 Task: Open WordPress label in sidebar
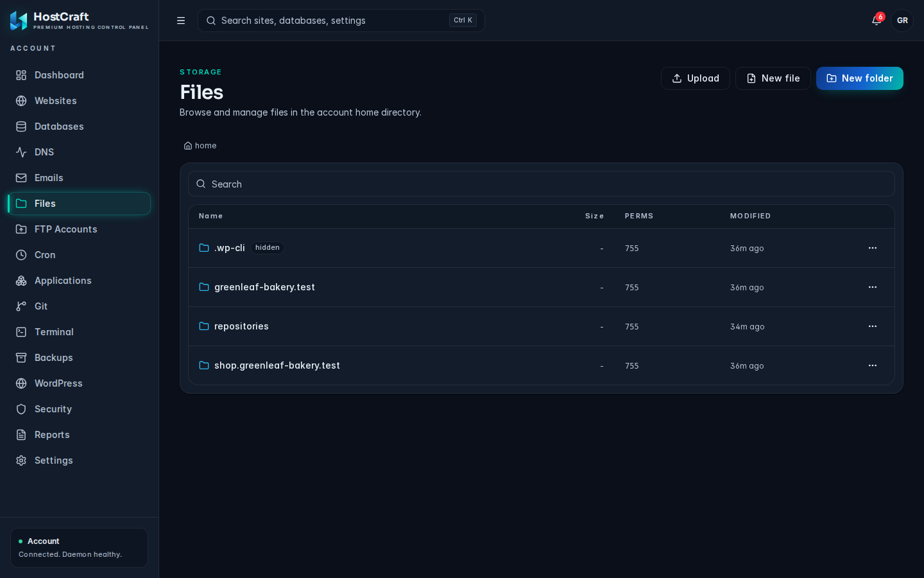tap(58, 383)
